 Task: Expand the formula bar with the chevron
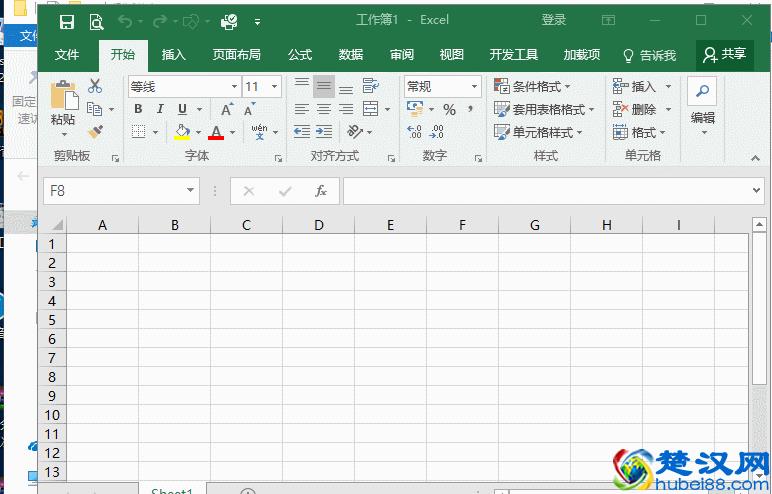click(757, 190)
